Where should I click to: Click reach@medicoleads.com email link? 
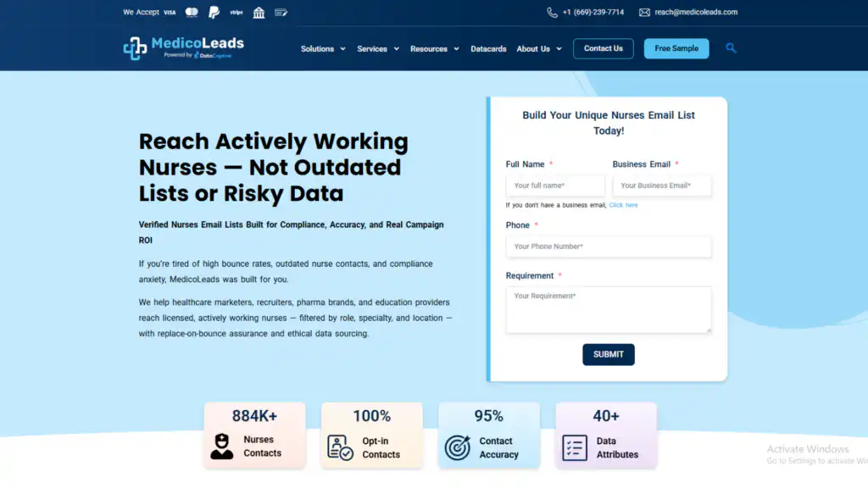pos(696,12)
